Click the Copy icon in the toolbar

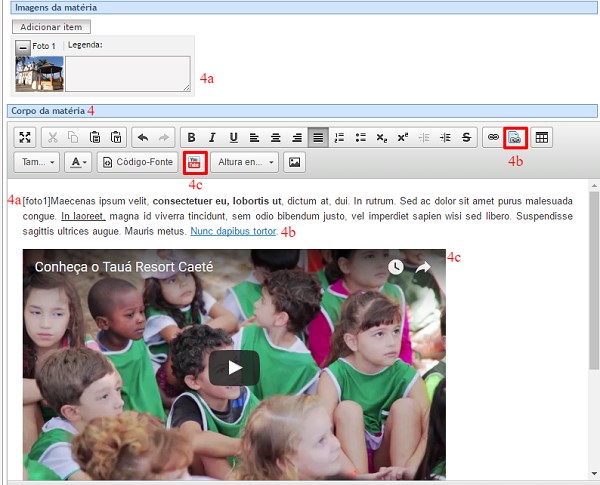tap(73, 137)
